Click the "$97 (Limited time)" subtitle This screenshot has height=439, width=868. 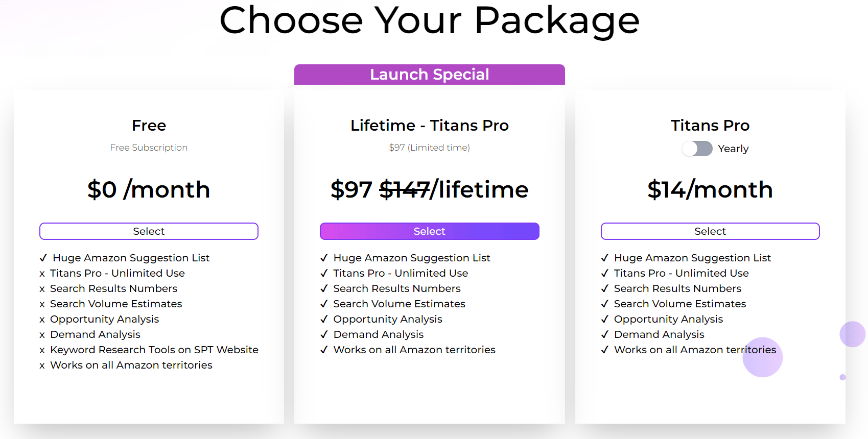pyautogui.click(x=429, y=148)
